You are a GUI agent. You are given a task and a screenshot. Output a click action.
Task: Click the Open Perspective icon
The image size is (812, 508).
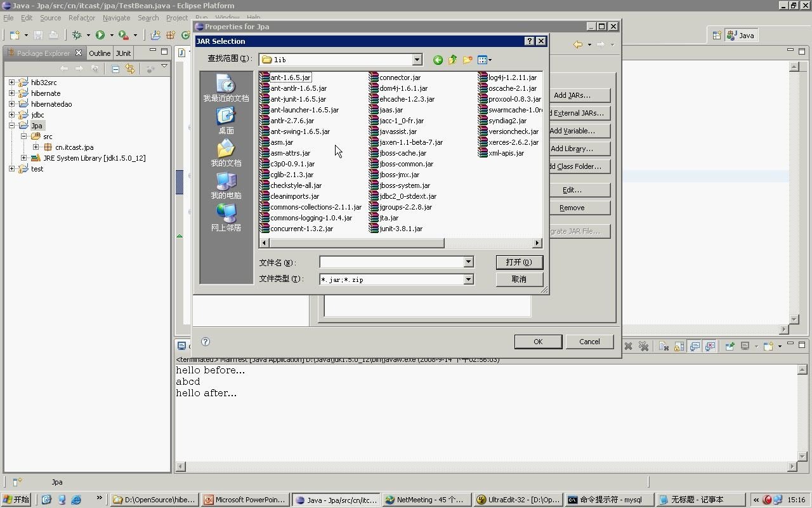pos(717,36)
